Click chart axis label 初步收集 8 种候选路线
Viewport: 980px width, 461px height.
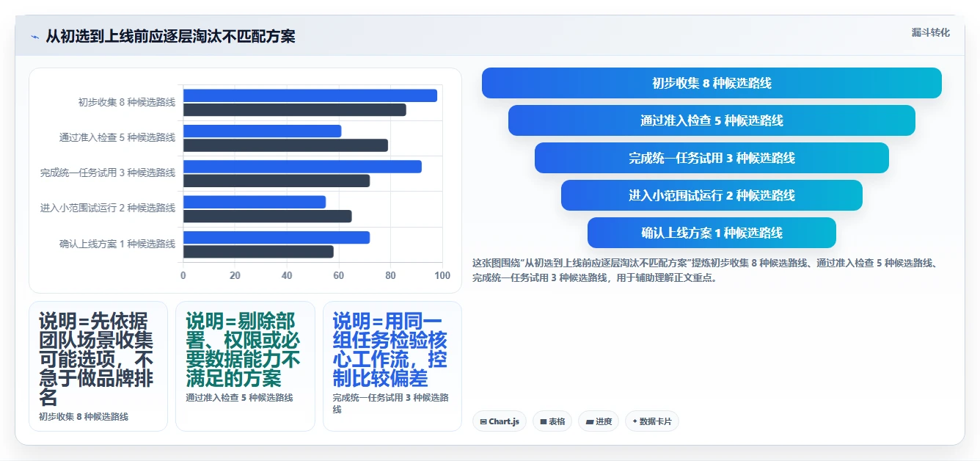[127, 103]
